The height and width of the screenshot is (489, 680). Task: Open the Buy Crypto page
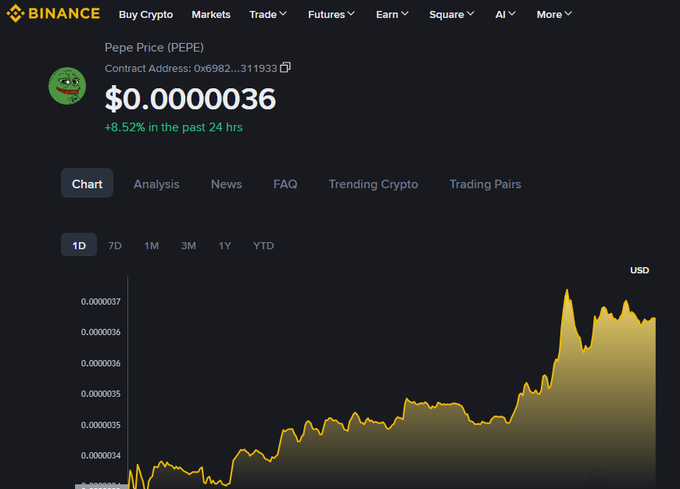(x=146, y=14)
